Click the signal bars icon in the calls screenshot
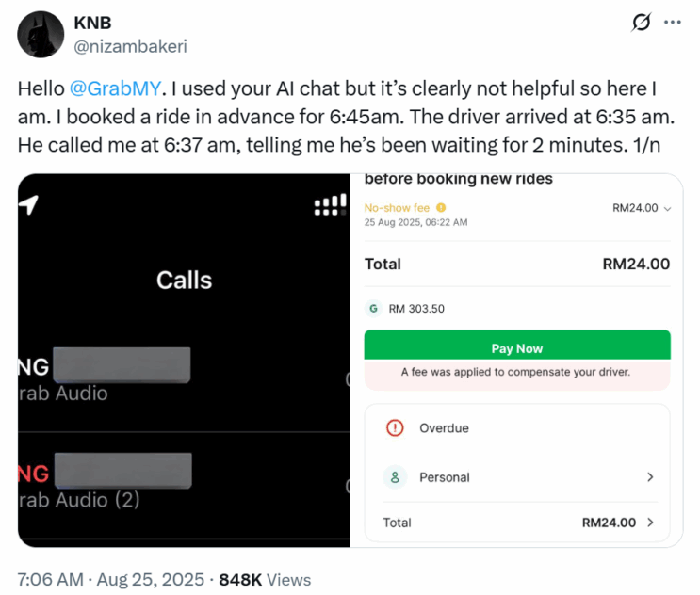Viewport: 700px width, 595px height. click(329, 205)
